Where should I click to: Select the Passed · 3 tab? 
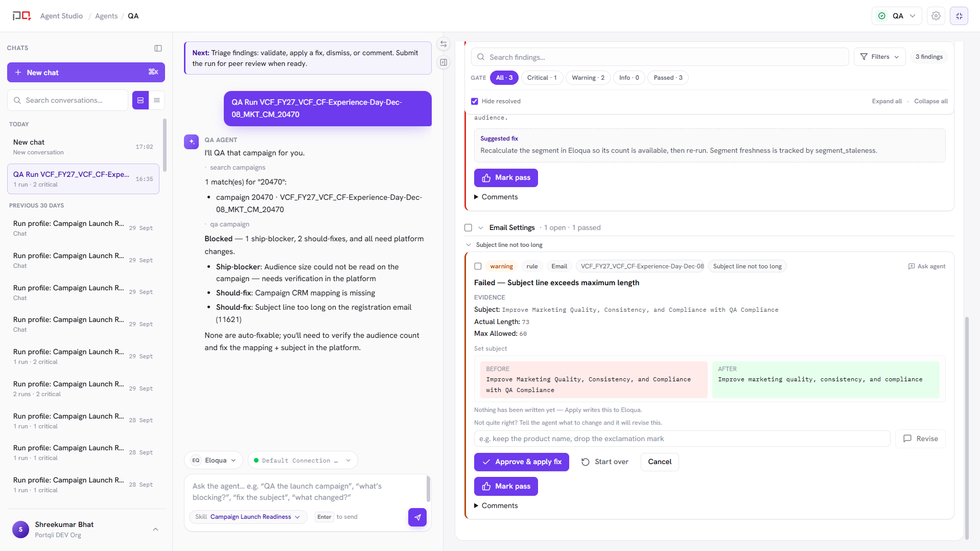pos(668,78)
